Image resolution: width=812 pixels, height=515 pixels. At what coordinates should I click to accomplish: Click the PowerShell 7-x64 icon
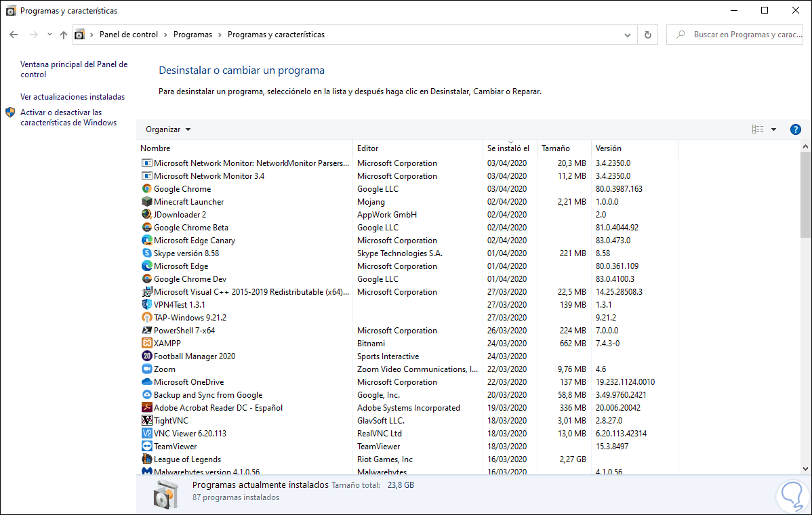point(147,330)
